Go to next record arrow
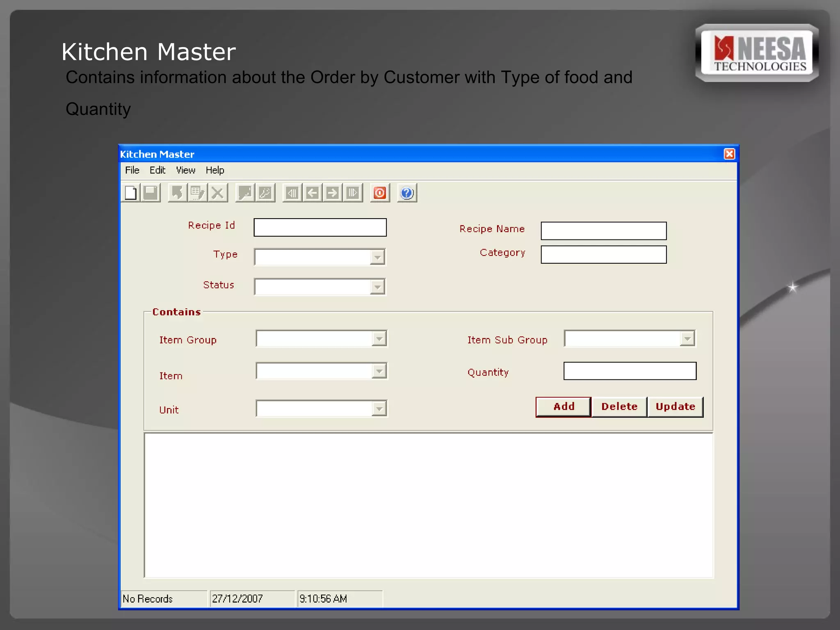This screenshot has height=630, width=840. [x=333, y=193]
